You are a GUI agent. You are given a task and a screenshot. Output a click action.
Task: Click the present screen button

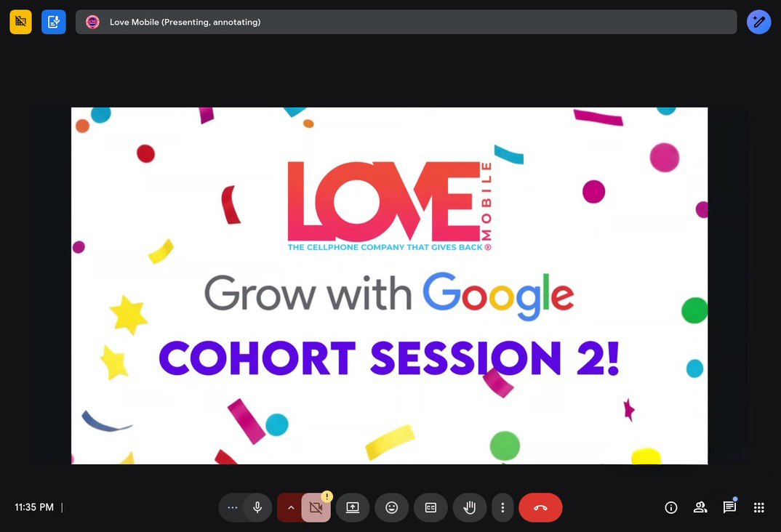pos(353,507)
